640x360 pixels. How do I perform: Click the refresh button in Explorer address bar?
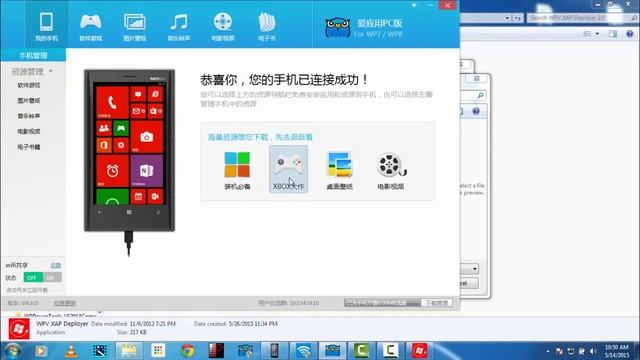click(x=518, y=18)
